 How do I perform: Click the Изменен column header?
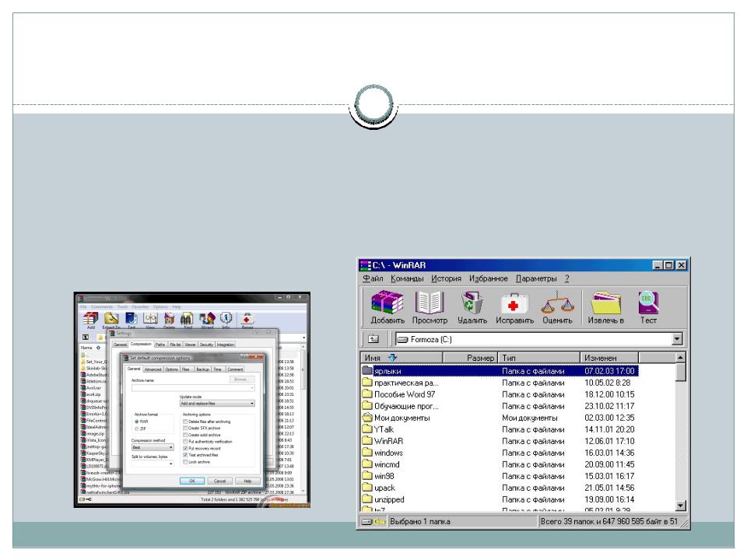[609, 357]
